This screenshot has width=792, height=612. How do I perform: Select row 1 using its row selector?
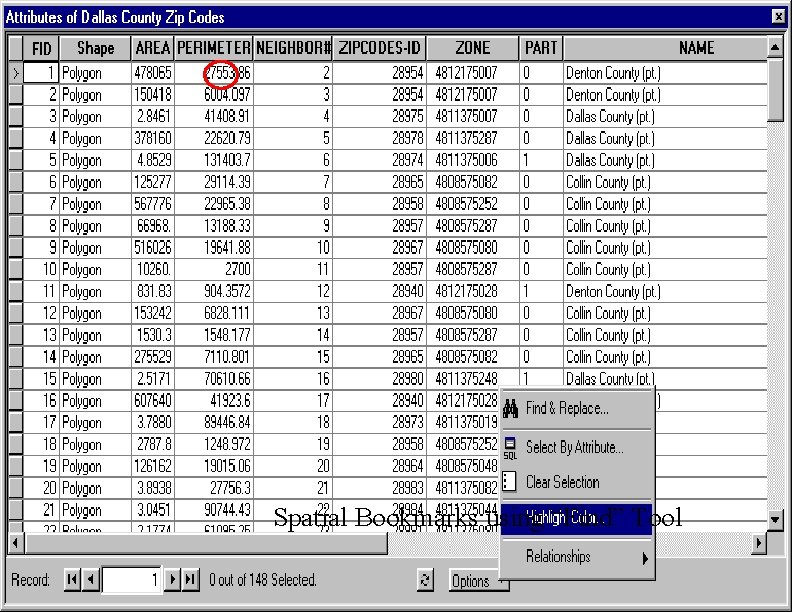(16, 73)
